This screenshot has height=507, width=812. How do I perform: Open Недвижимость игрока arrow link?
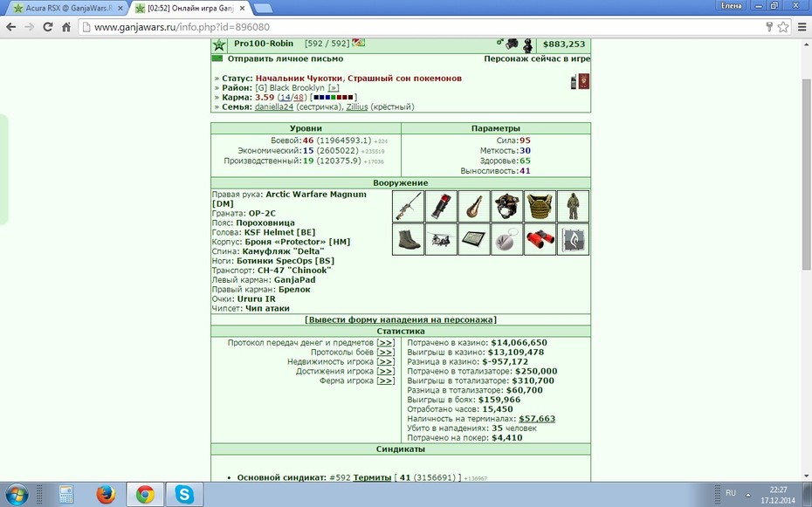click(386, 361)
